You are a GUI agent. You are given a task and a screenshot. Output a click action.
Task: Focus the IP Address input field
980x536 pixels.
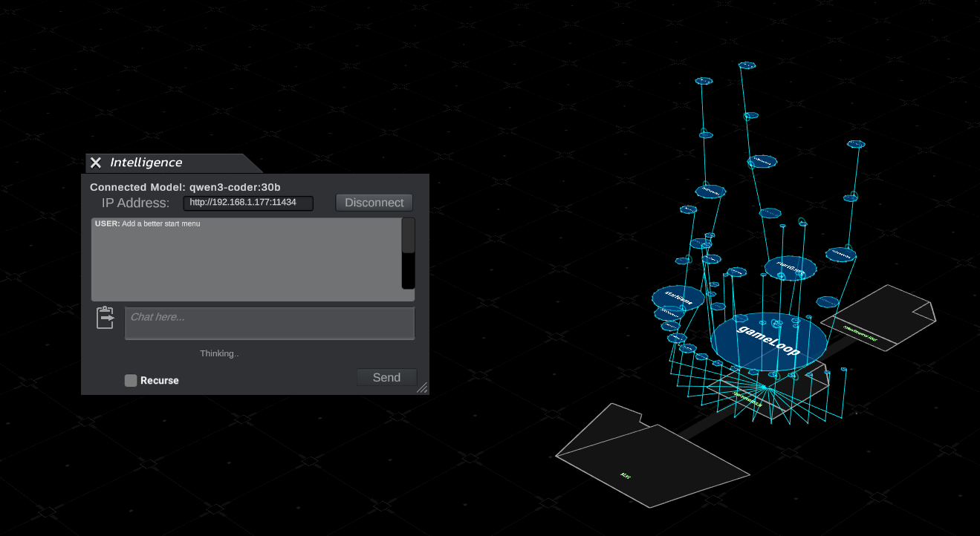(x=248, y=203)
